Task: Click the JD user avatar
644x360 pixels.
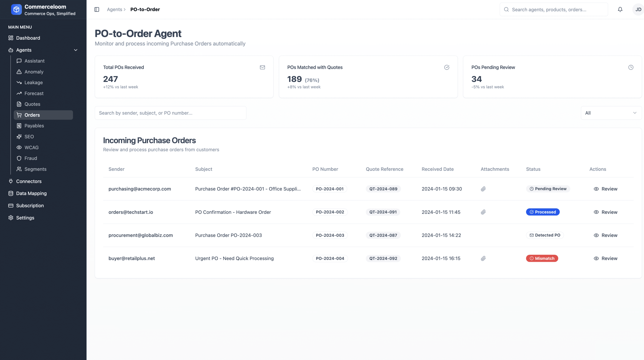Action: [x=638, y=10]
